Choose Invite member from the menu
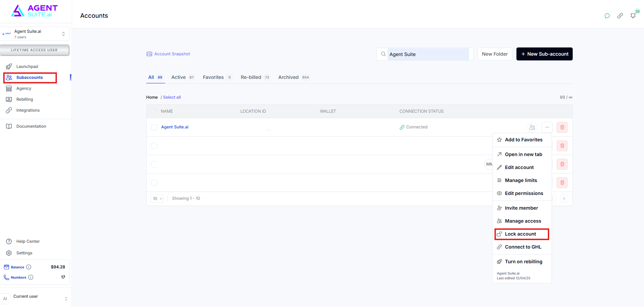The height and width of the screenshot is (308, 644). (522, 208)
